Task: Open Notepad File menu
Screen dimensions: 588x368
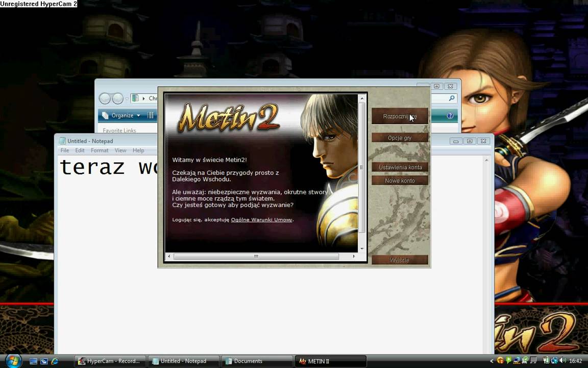Action: pos(65,150)
